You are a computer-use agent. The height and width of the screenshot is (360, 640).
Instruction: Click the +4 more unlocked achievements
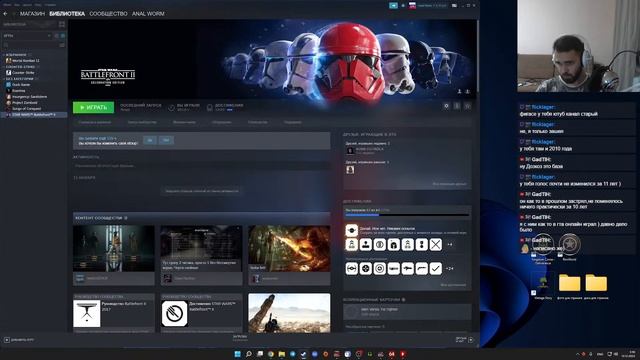(x=449, y=244)
